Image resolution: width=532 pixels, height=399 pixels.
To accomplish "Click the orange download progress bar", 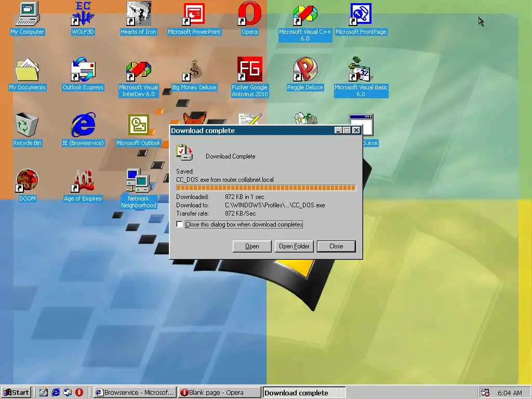I will [x=266, y=188].
